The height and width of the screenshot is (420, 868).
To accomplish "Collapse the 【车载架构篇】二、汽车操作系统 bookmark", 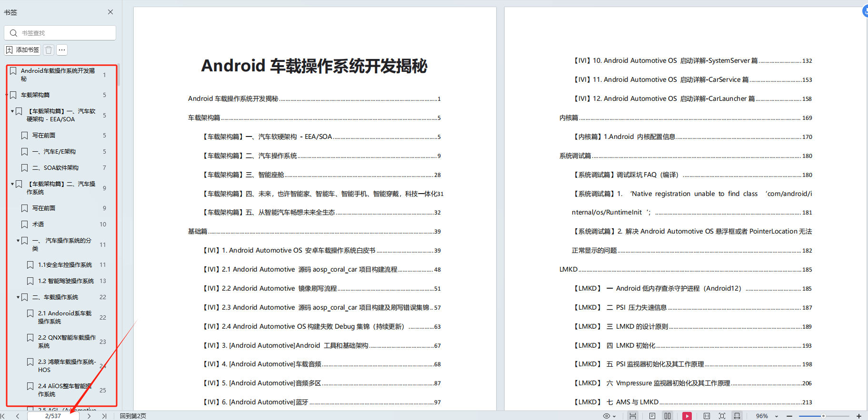I will 12,184.
